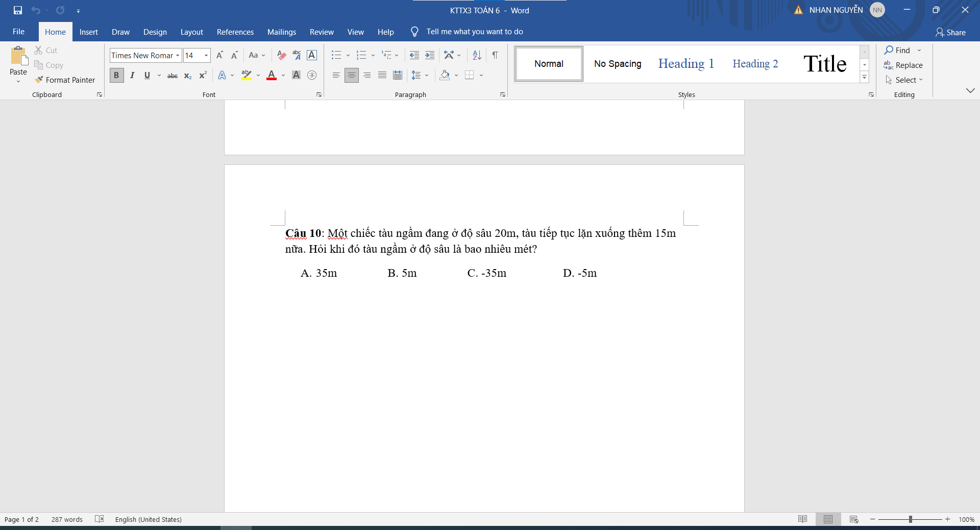The height and width of the screenshot is (530, 980).
Task: Apply yellow text highlight color
Action: [x=247, y=75]
